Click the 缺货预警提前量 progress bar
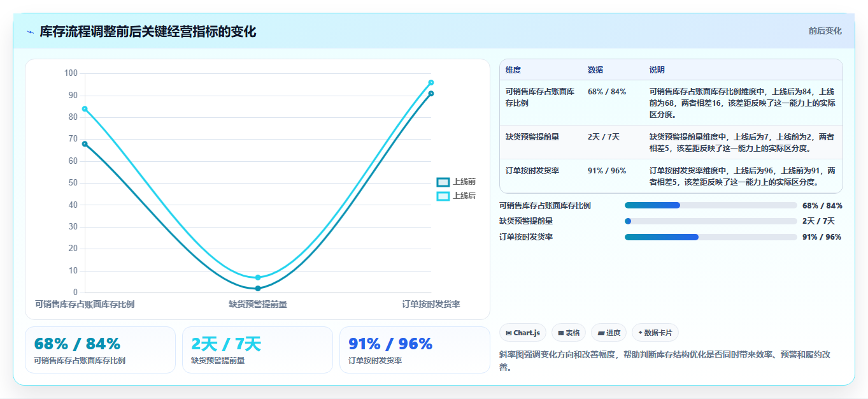 [x=711, y=221]
